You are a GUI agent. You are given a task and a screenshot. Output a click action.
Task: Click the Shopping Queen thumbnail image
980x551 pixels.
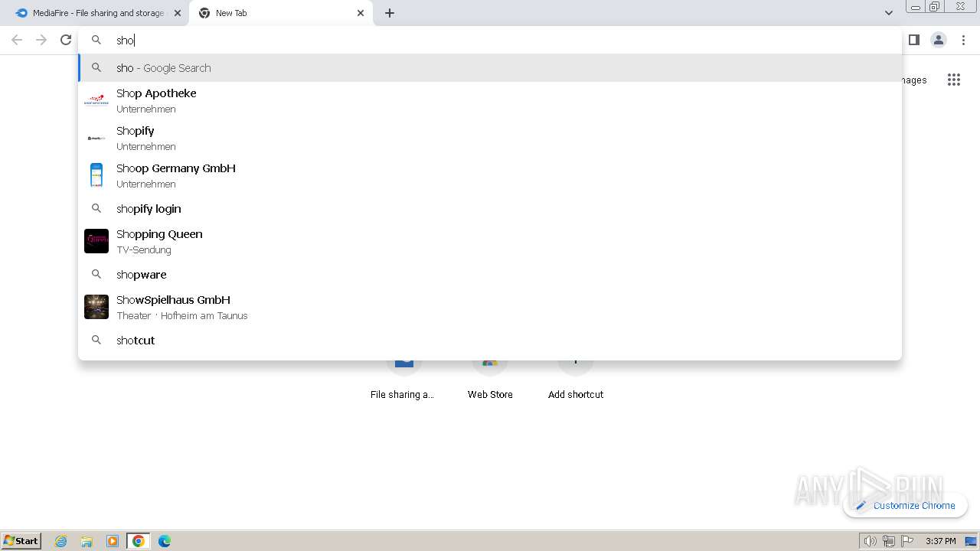(96, 241)
